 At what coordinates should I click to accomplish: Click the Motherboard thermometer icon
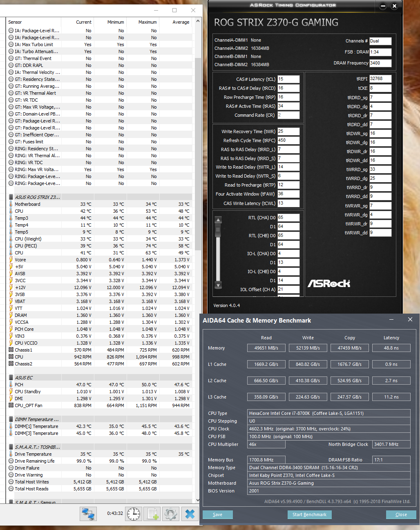11,204
